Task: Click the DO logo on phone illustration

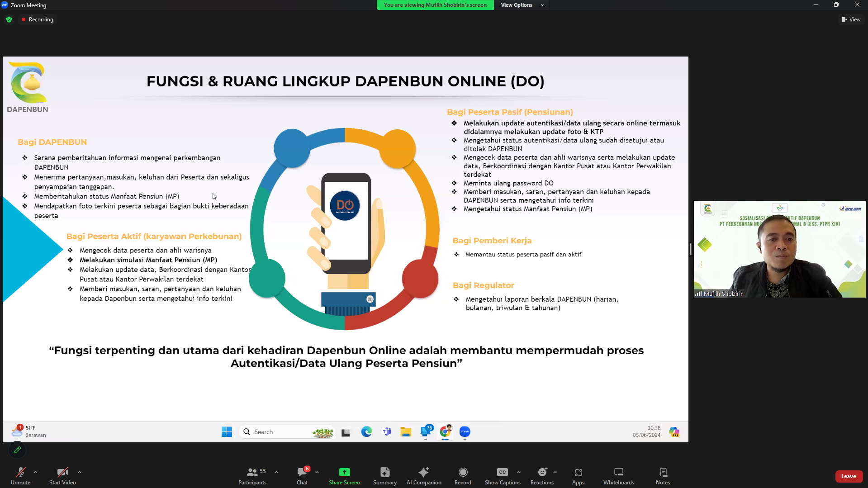Action: 345,206
